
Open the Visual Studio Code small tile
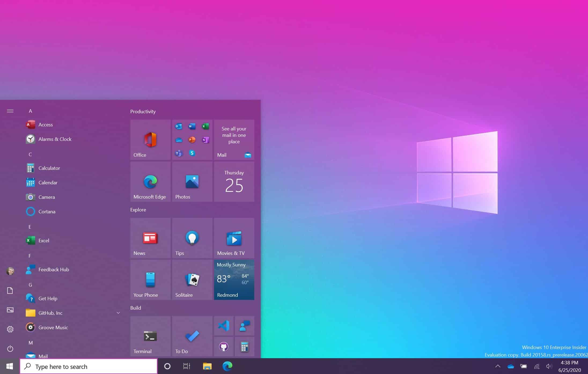pos(224,326)
